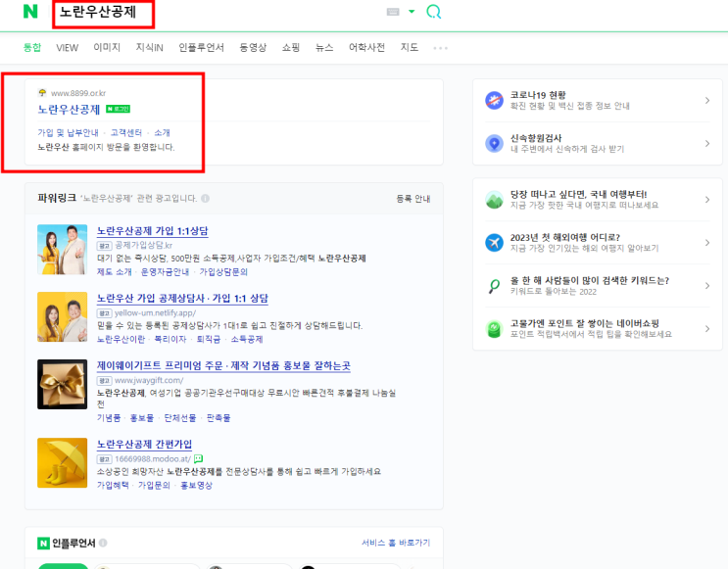This screenshot has width=728, height=569.
Task: Switch to the VIEW tab
Action: tap(68, 47)
